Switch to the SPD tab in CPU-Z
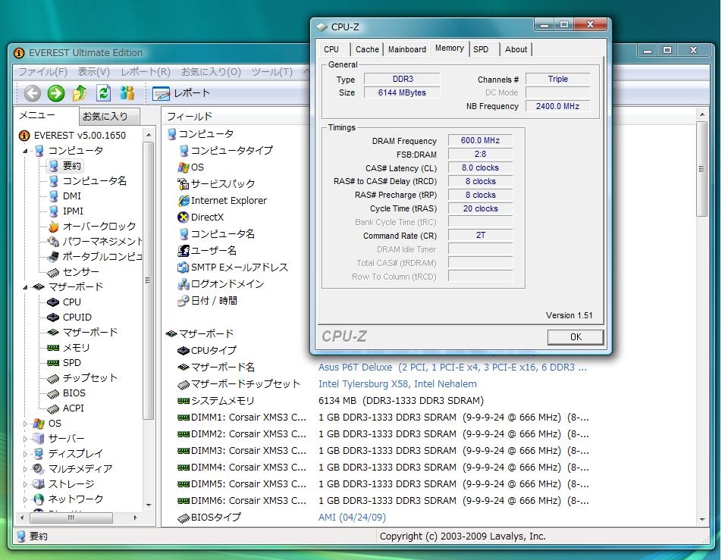Image resolution: width=728 pixels, height=560 pixels. click(481, 49)
